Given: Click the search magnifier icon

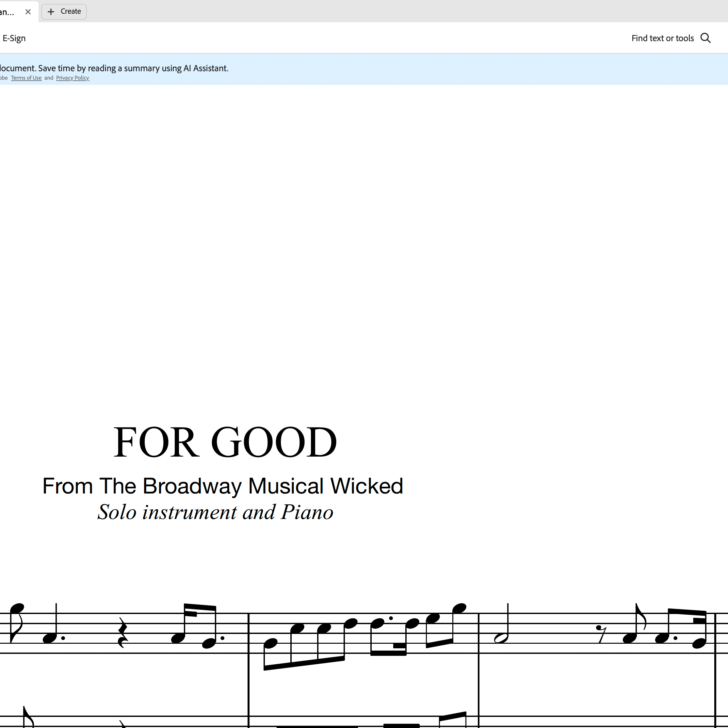Looking at the screenshot, I should point(705,38).
